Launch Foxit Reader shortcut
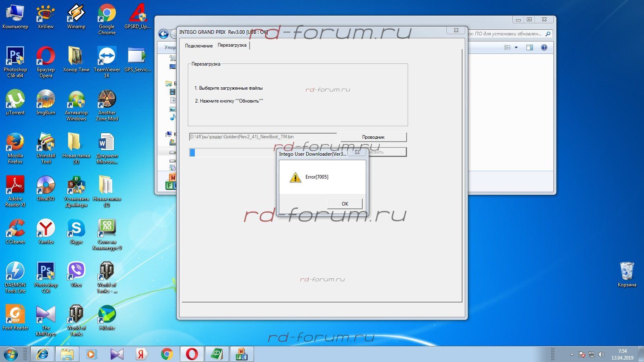644x362 pixels. (15, 318)
